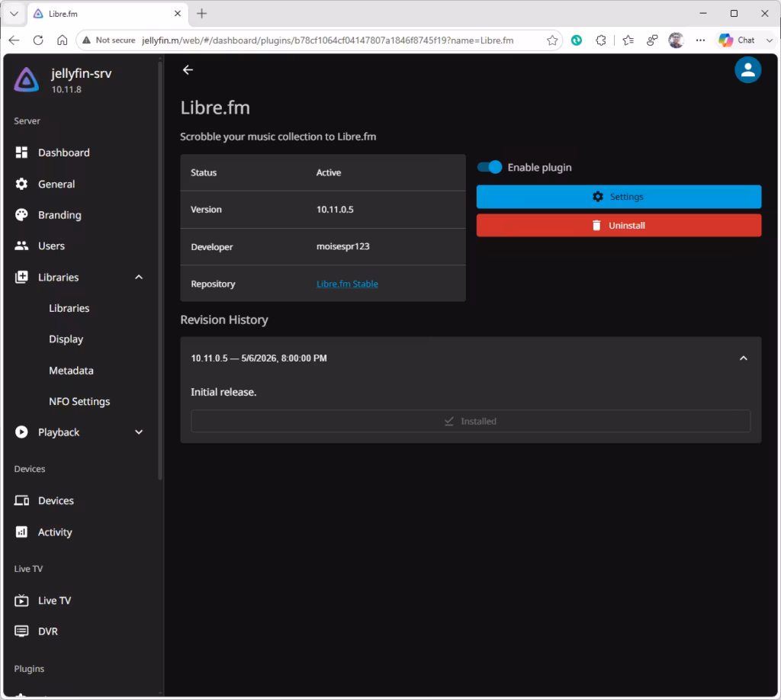
Task: Click the Jellyfin logo in sidebar
Action: pyautogui.click(x=27, y=79)
